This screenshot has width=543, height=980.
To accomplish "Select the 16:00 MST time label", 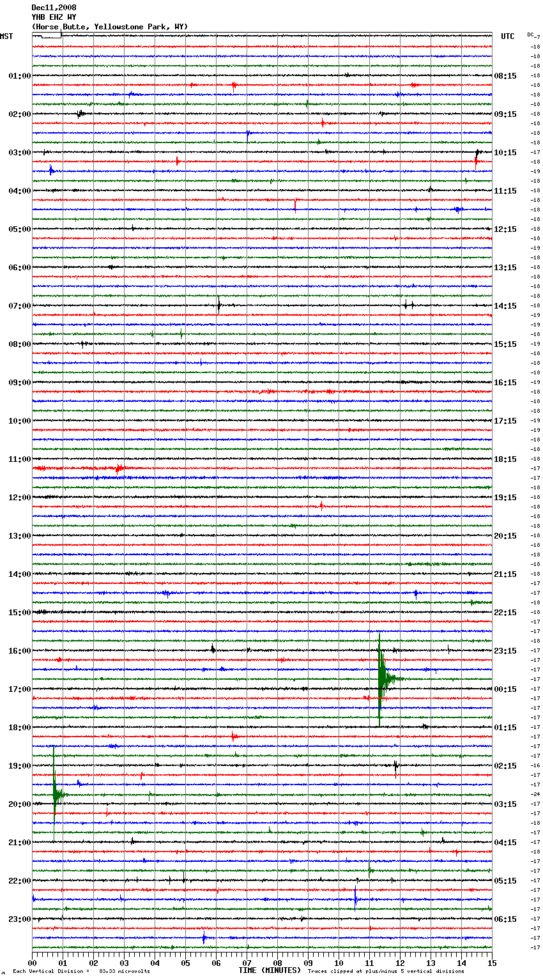I will [x=20, y=651].
